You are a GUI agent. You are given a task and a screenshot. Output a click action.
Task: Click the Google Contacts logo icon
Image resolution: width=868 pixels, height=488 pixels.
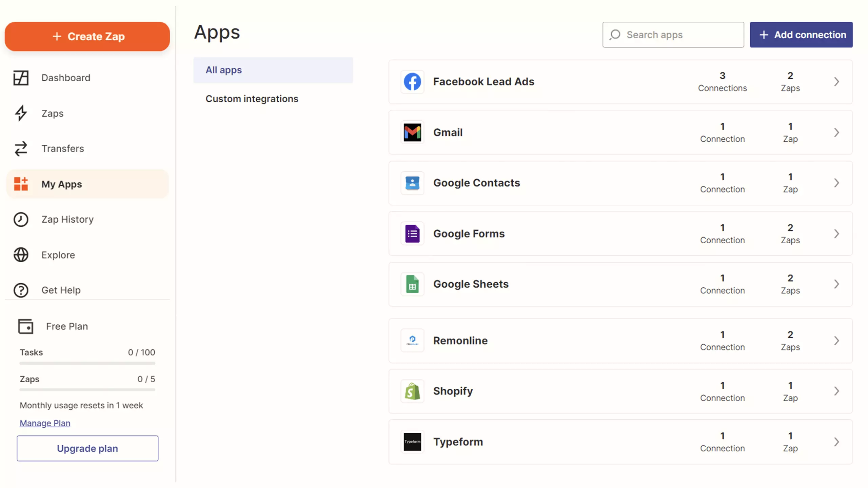pyautogui.click(x=412, y=183)
